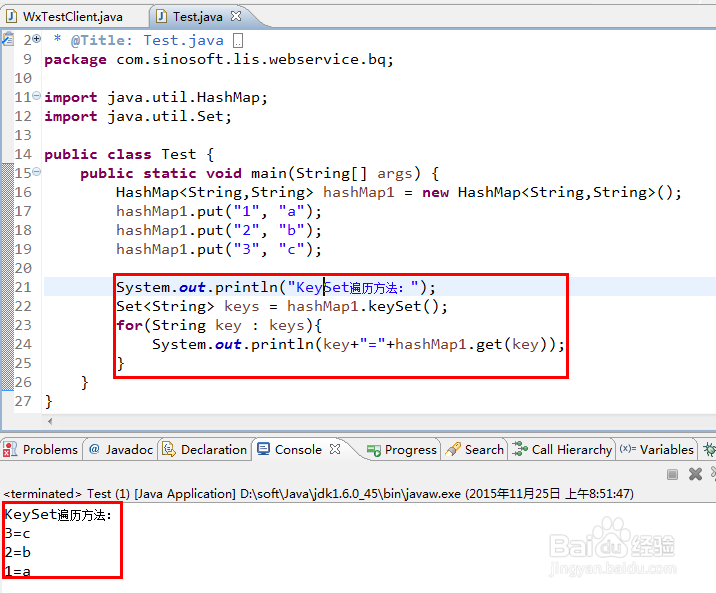Open the Problems view tab

point(41,450)
